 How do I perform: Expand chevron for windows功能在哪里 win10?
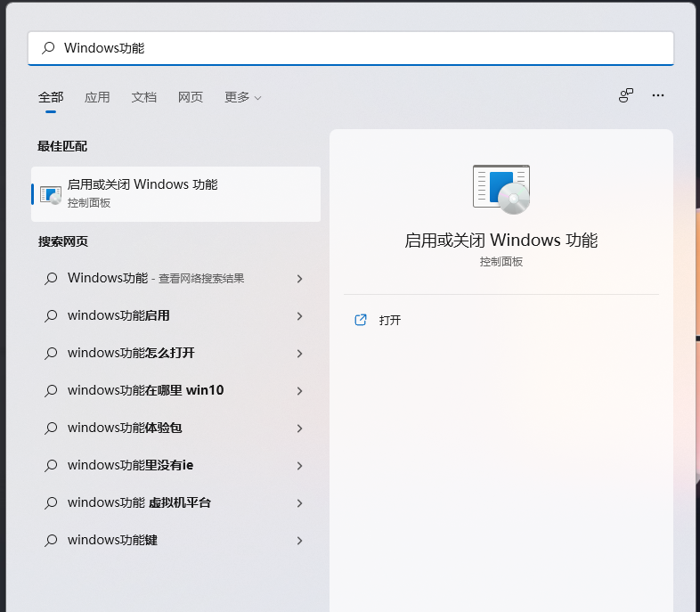pos(299,391)
